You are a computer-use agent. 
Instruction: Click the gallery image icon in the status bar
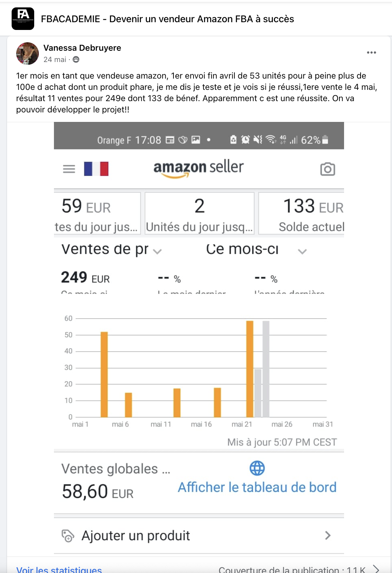click(195, 140)
